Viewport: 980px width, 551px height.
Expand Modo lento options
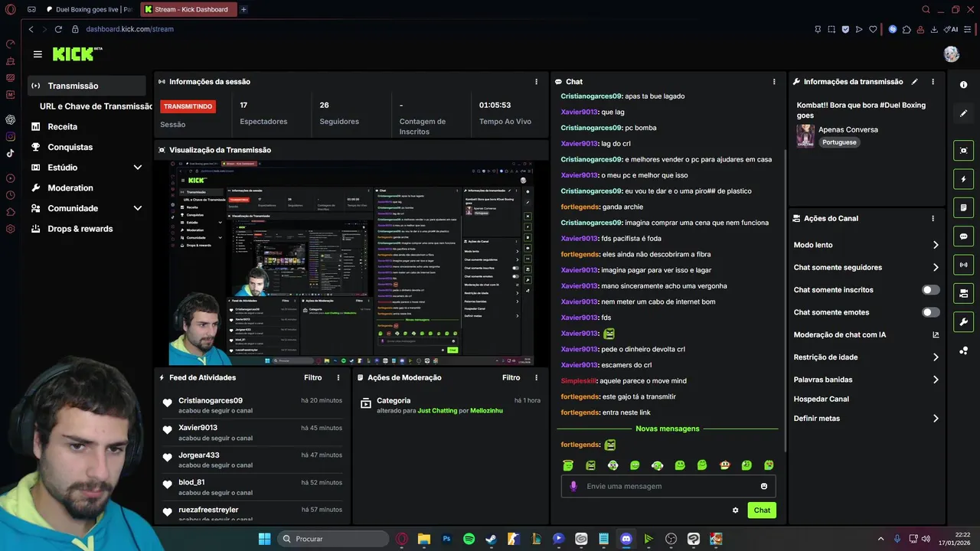[936, 245]
